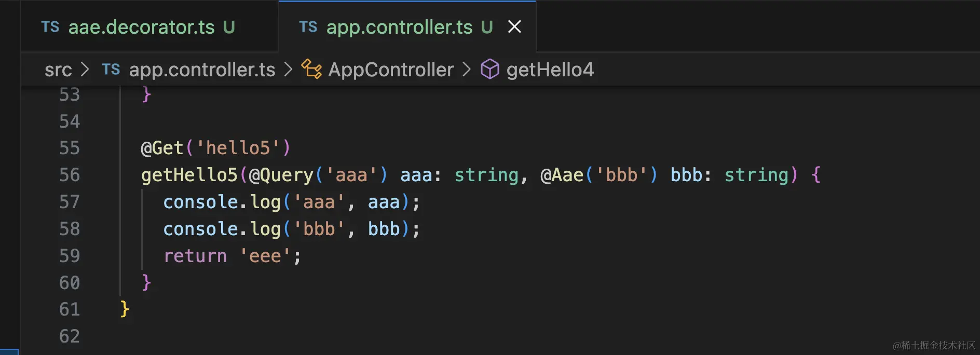This screenshot has height=355, width=980.
Task: Click the return keyword on line 59
Action: [195, 256]
